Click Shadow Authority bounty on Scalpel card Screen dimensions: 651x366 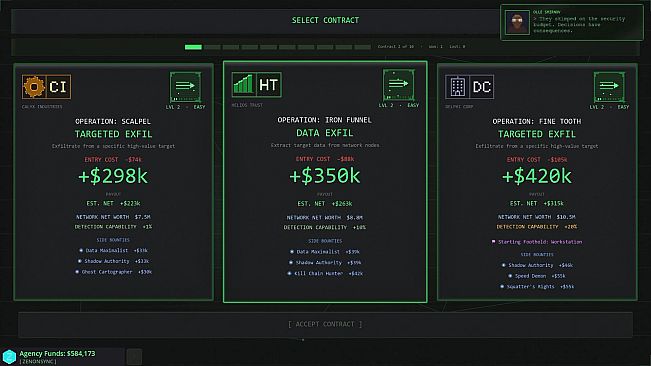tap(113, 261)
